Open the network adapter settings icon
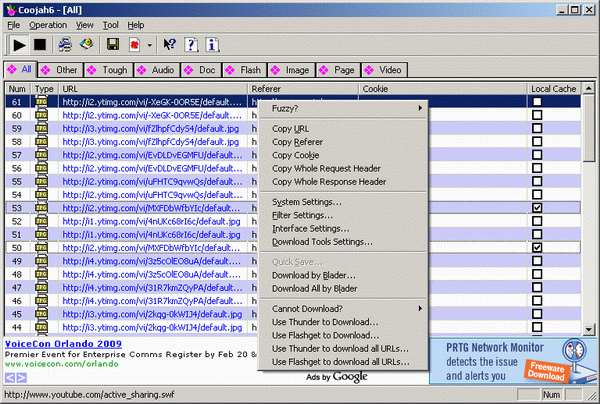The width and height of the screenshot is (600, 404). [65, 45]
